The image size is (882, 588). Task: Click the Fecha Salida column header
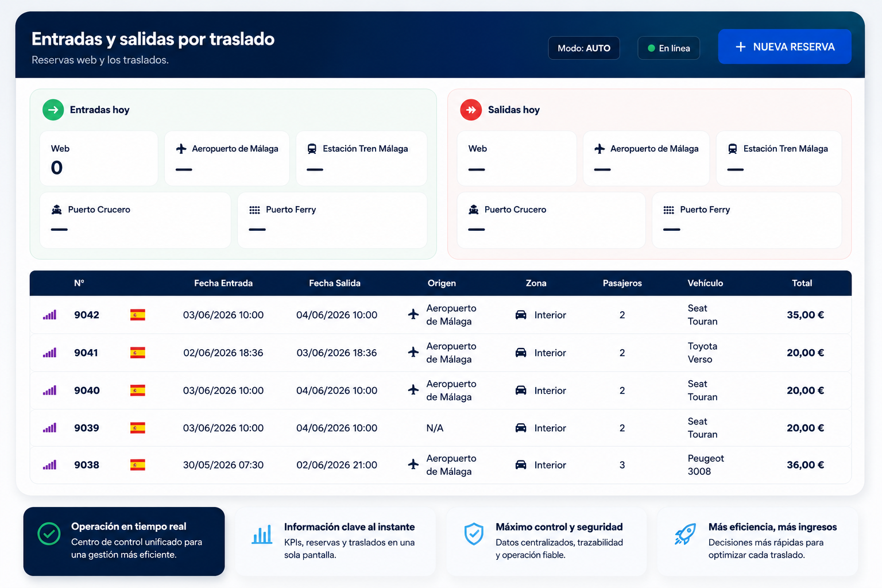(x=335, y=283)
